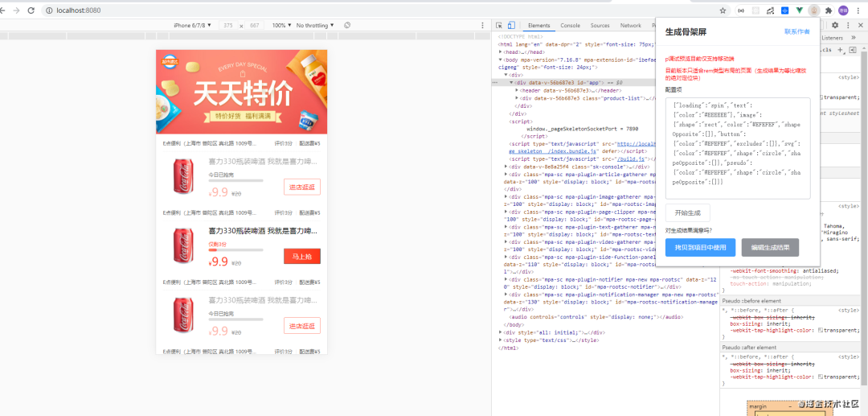Screen dimensions: 868x416
Task: Click the 天天特价 banner image
Action: [x=241, y=92]
